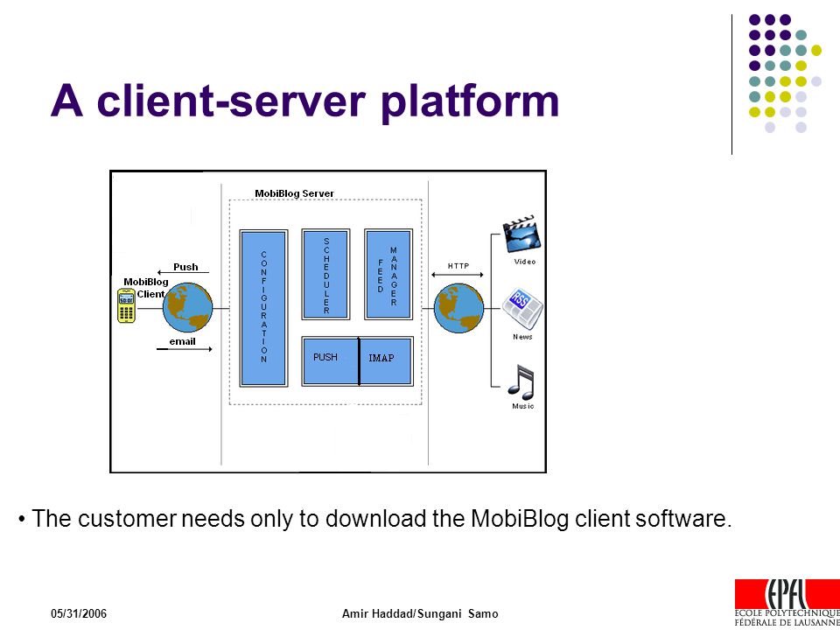Click the PUSH module box

330,361
